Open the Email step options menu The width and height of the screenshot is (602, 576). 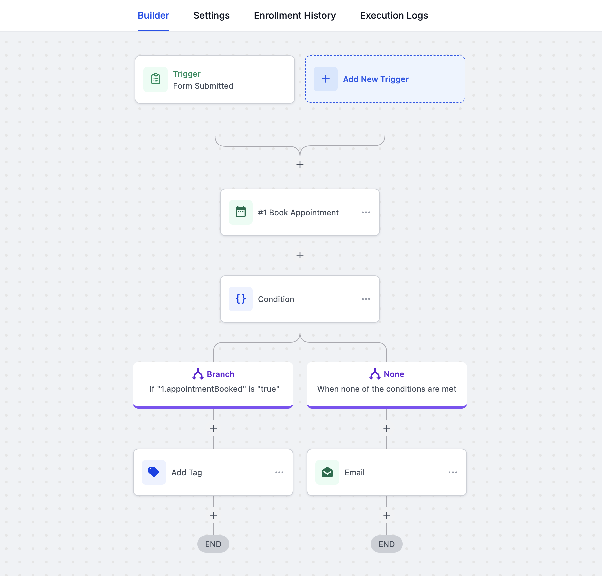click(453, 472)
